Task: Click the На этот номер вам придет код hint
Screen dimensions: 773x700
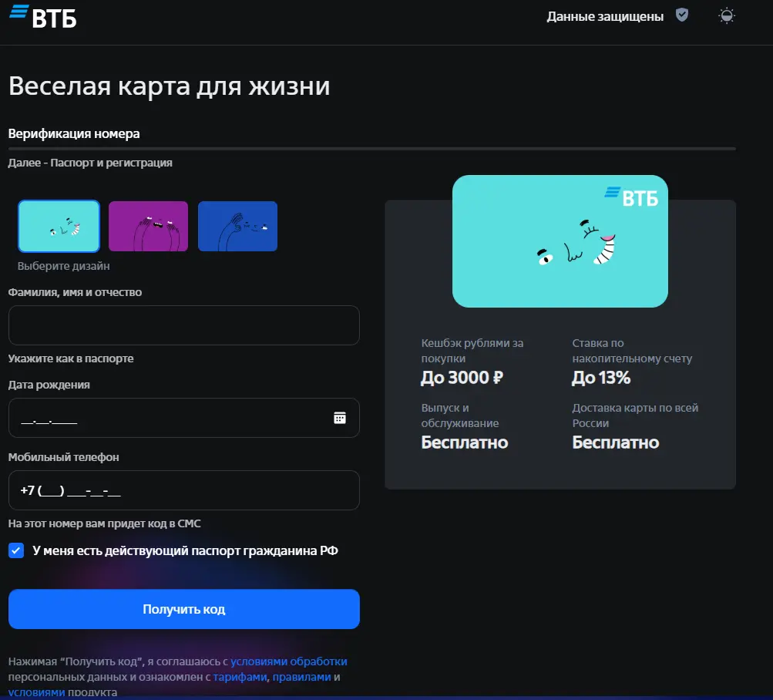Action: 105,523
